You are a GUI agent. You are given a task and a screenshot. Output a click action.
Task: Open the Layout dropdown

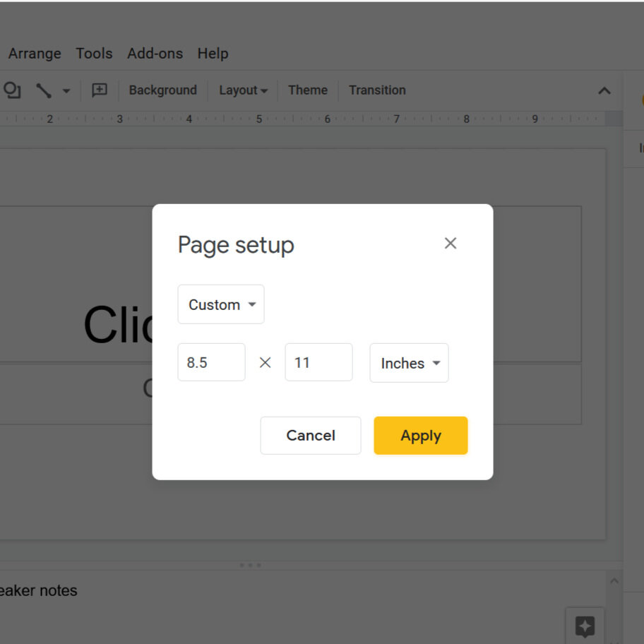(243, 90)
